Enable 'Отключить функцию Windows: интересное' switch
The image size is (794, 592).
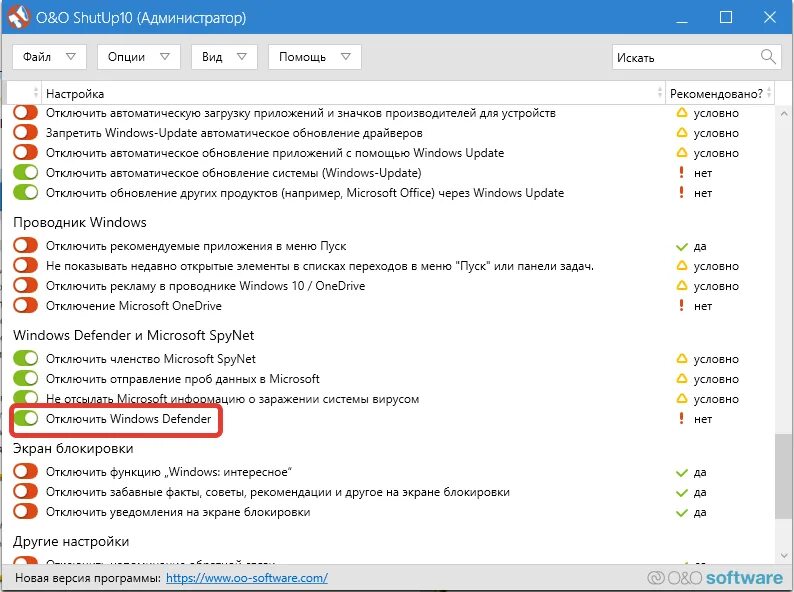(x=25, y=471)
